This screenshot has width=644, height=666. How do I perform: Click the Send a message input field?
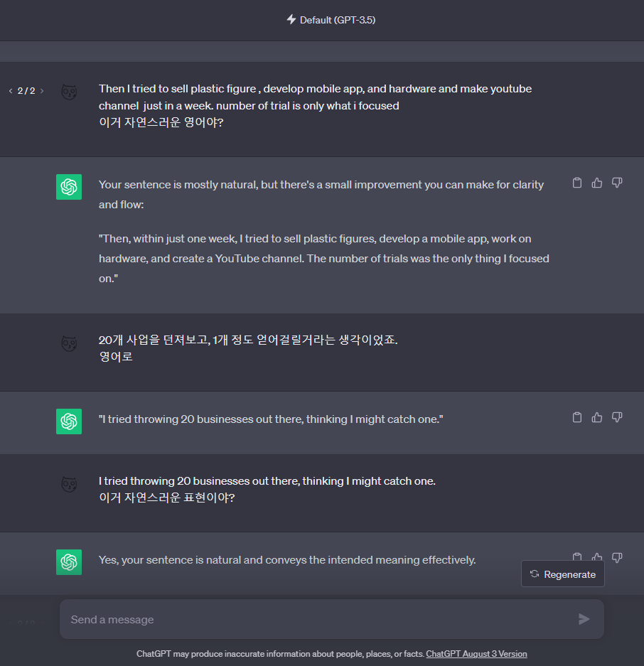(284, 619)
